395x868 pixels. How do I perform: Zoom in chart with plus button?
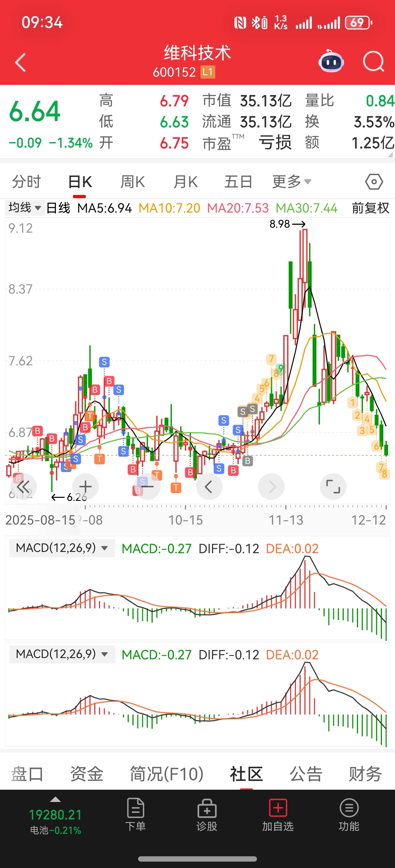click(85, 487)
